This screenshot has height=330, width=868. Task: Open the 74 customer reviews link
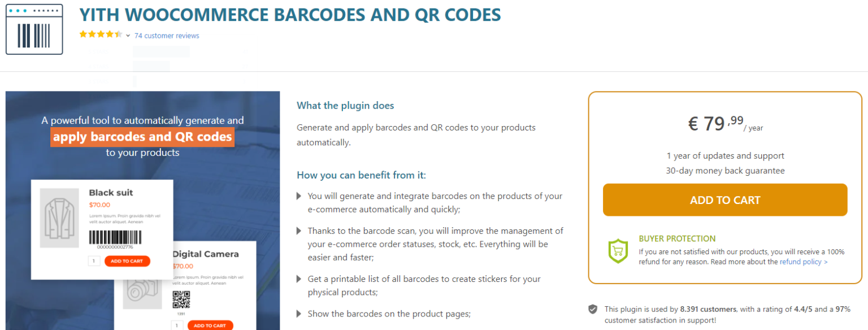tap(167, 36)
